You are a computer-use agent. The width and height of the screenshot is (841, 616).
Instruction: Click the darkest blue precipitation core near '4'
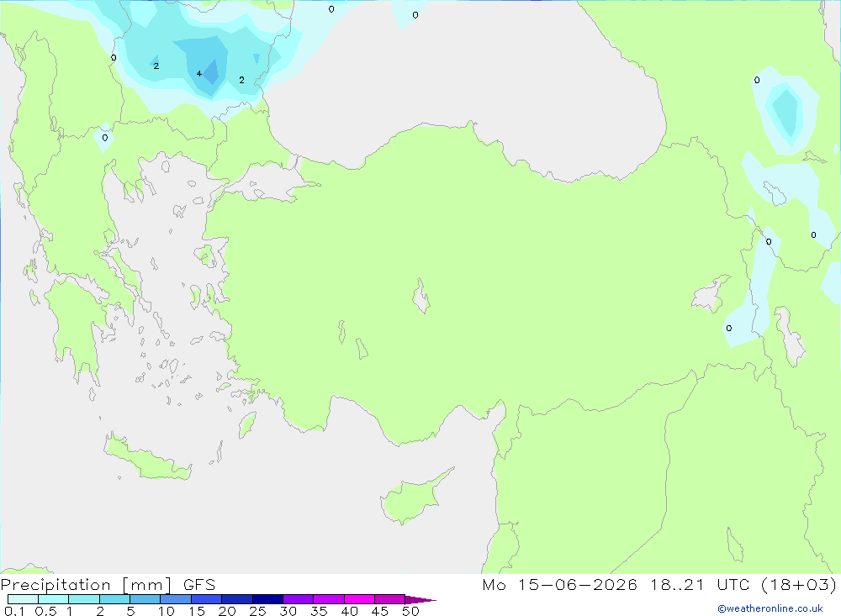tap(211, 71)
